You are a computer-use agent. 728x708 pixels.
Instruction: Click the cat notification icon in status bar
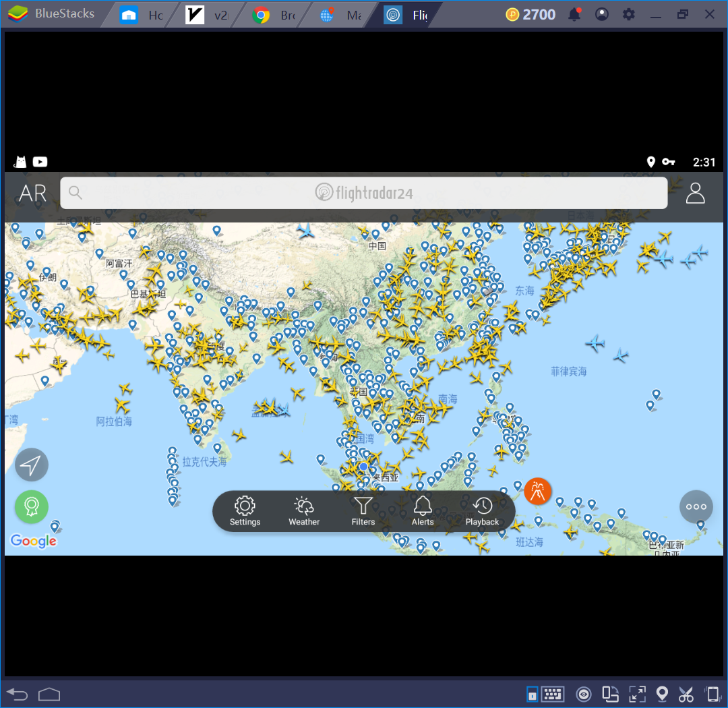coord(20,162)
